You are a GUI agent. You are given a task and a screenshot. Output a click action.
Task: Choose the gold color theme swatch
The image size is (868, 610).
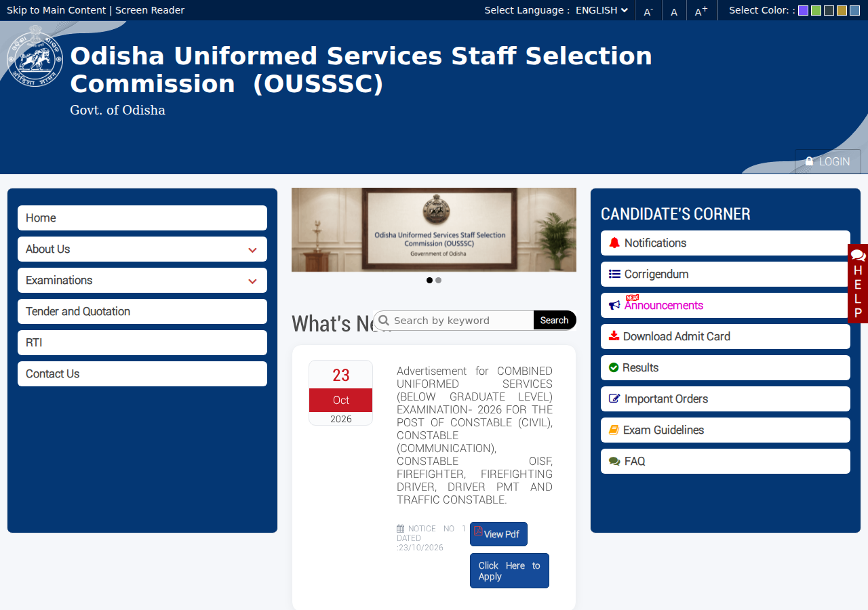pos(842,10)
